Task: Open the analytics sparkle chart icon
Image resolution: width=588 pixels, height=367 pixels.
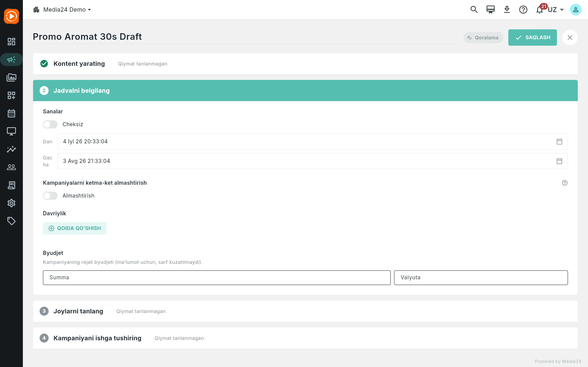Action: [11, 149]
